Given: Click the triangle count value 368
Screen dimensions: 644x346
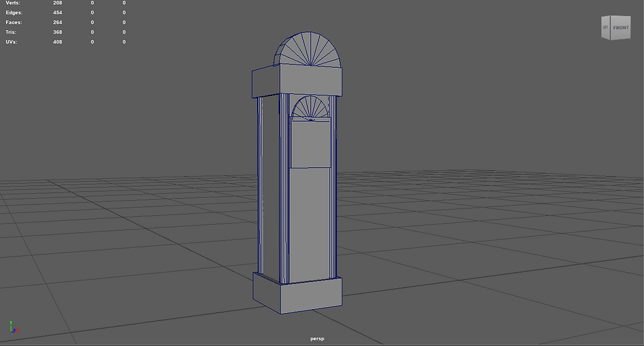Looking at the screenshot, I should coord(58,32).
